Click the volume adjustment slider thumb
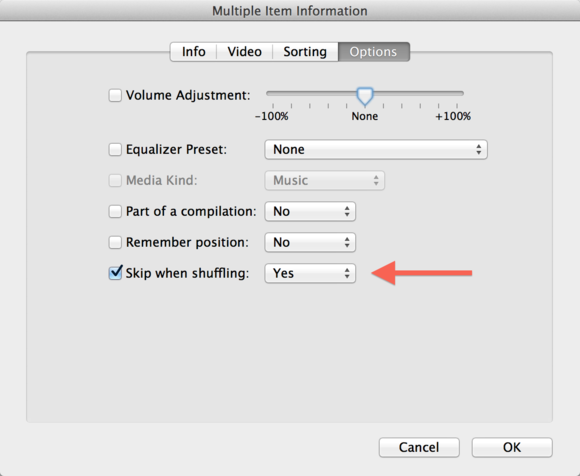Image resolution: width=580 pixels, height=476 pixels. pos(365,96)
